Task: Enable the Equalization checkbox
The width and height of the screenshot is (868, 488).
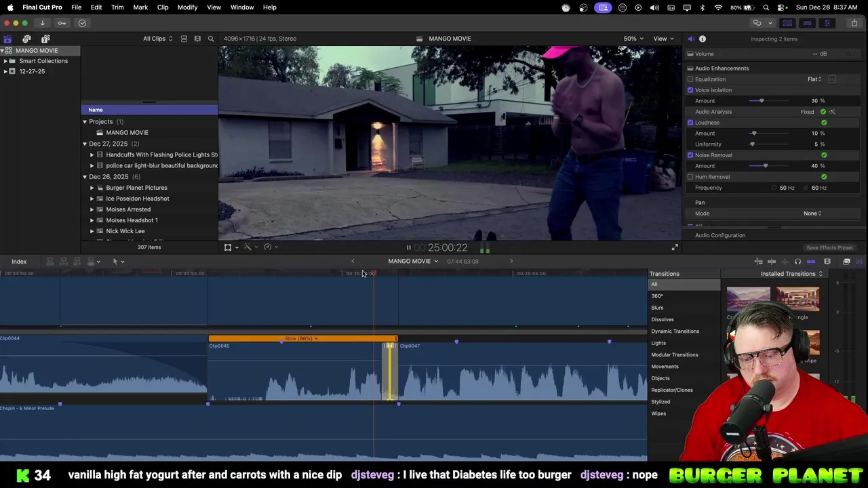Action: [x=690, y=79]
